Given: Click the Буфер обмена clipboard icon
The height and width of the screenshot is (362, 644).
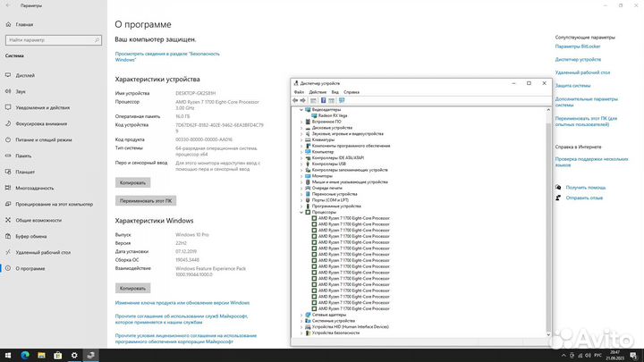Looking at the screenshot, I should coord(8,236).
